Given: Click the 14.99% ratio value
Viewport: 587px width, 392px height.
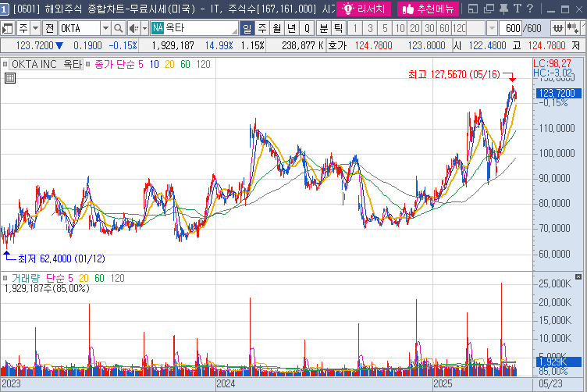Looking at the screenshot, I should coord(219,45).
